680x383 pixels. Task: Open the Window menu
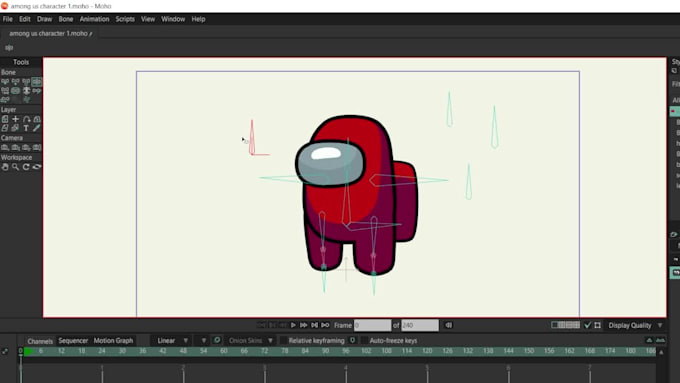(x=173, y=19)
